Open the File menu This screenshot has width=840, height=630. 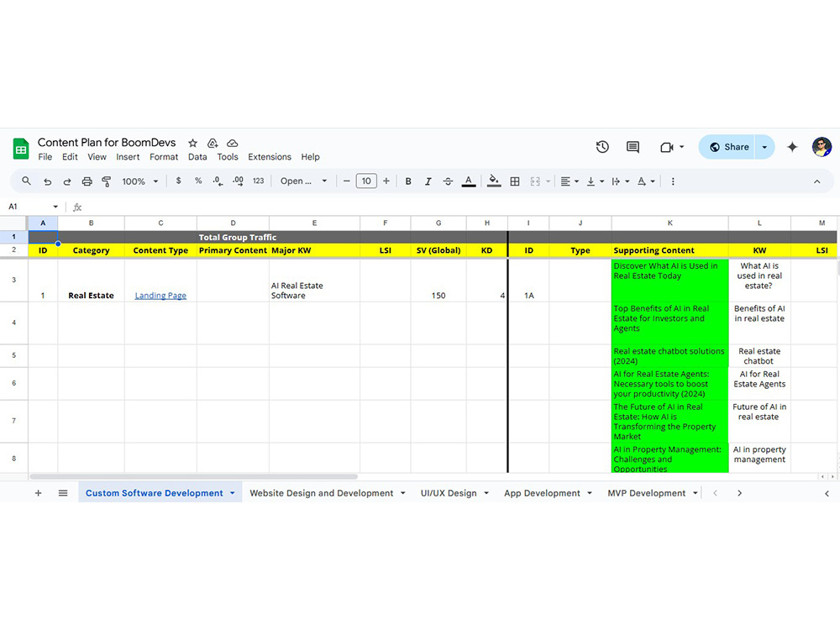click(45, 157)
